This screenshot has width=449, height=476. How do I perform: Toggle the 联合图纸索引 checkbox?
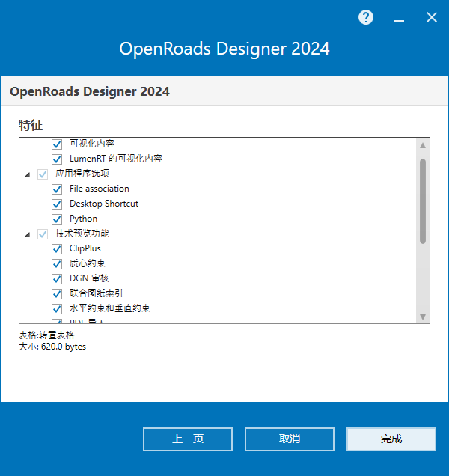(57, 293)
